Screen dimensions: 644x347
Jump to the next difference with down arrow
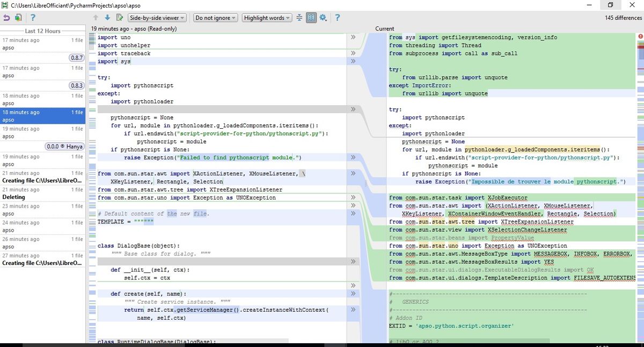107,18
